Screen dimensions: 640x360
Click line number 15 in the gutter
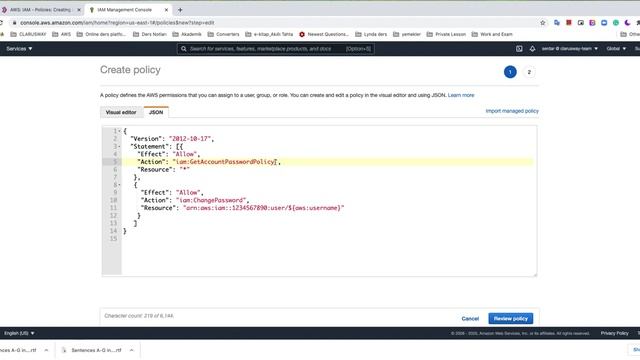[113, 239]
